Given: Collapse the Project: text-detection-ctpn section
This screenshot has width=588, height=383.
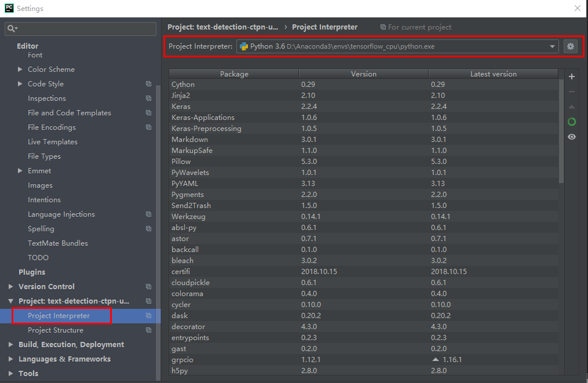Looking at the screenshot, I should (x=11, y=301).
